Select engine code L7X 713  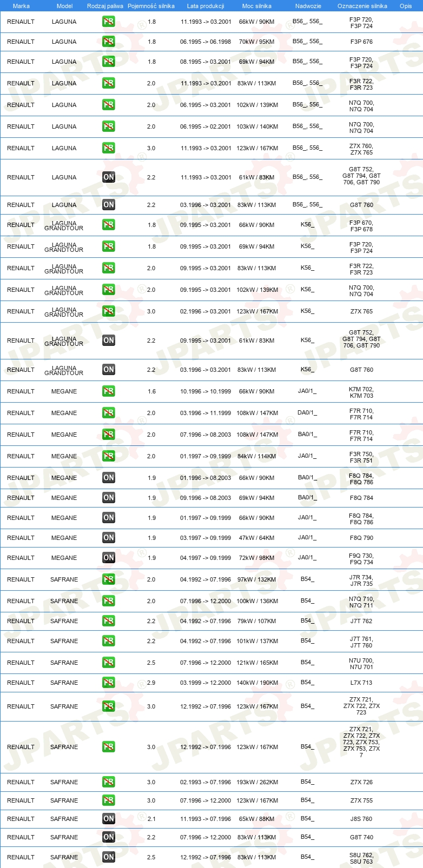coord(361,683)
